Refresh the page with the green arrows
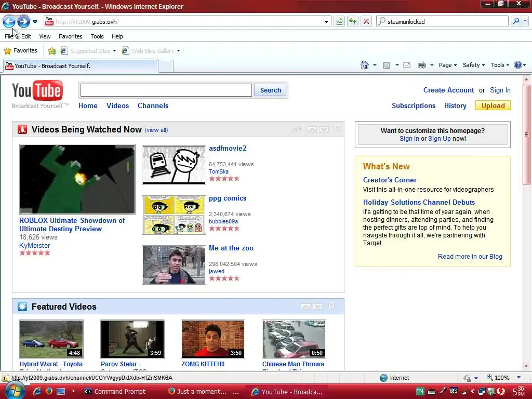 353,22
